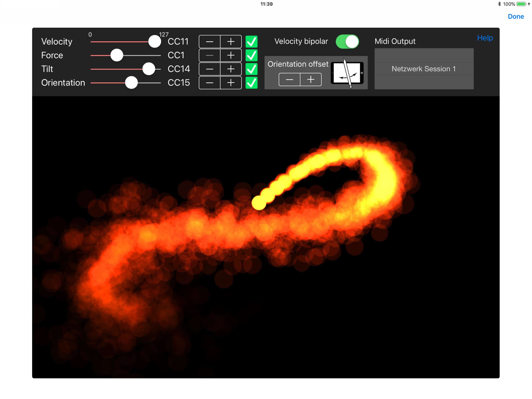
Task: Increase the Orientation offset with plus
Action: 310,79
